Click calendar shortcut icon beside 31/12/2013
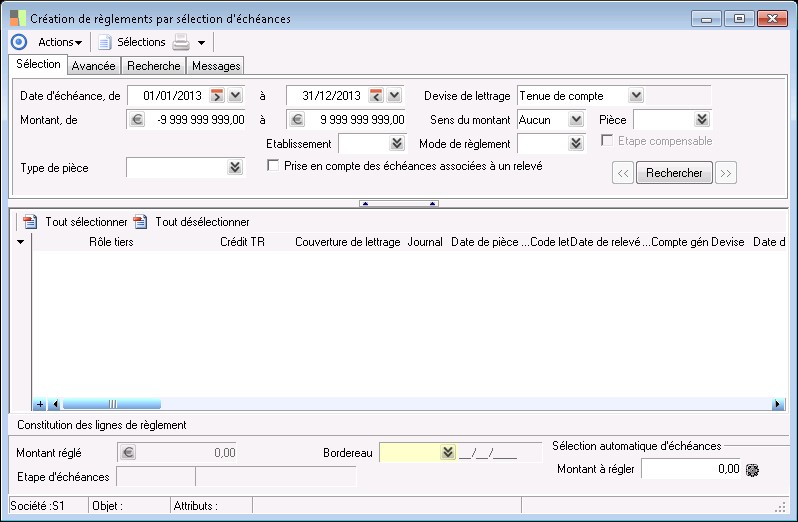The height and width of the screenshot is (522, 798). [x=376, y=95]
